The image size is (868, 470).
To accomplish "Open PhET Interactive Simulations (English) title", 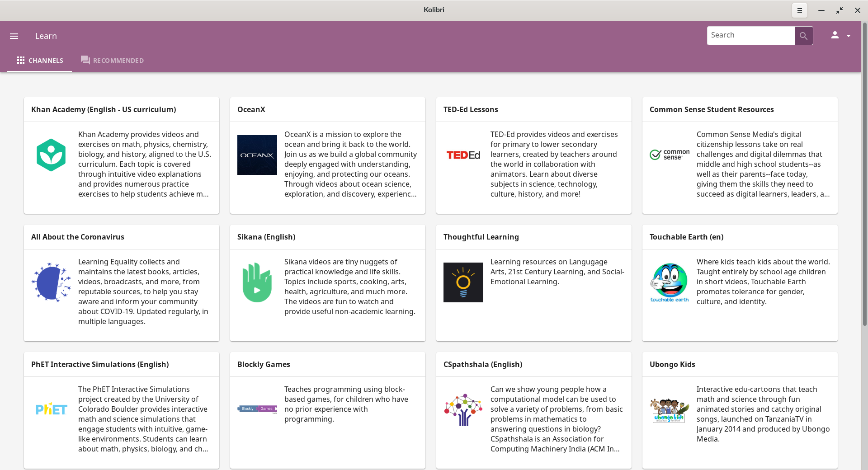I will coord(100,365).
